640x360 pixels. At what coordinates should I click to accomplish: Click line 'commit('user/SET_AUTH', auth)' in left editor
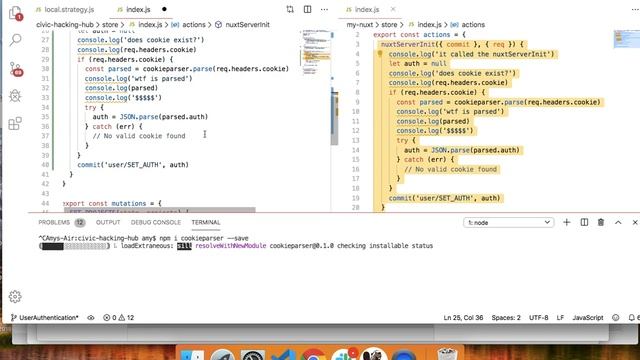click(x=133, y=165)
